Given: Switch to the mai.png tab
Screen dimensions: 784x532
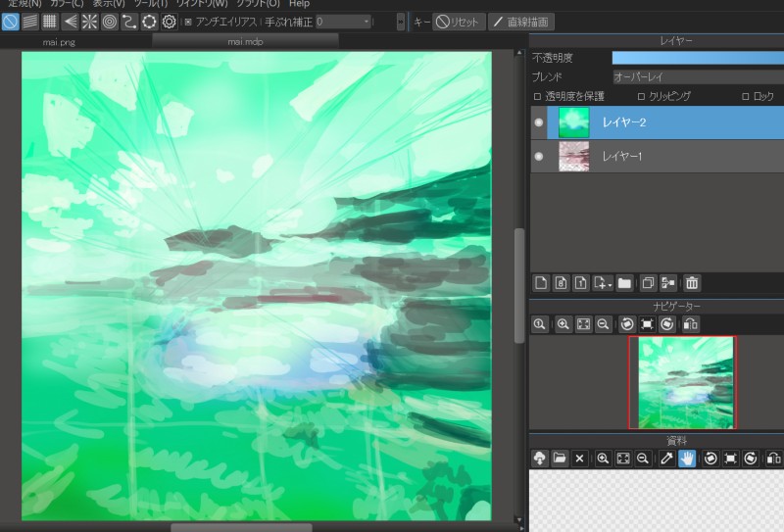Looking at the screenshot, I should coord(59,42).
